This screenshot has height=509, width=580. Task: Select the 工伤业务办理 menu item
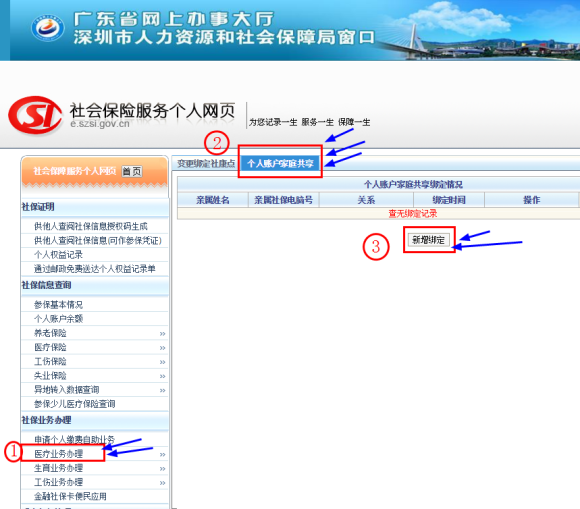58,482
